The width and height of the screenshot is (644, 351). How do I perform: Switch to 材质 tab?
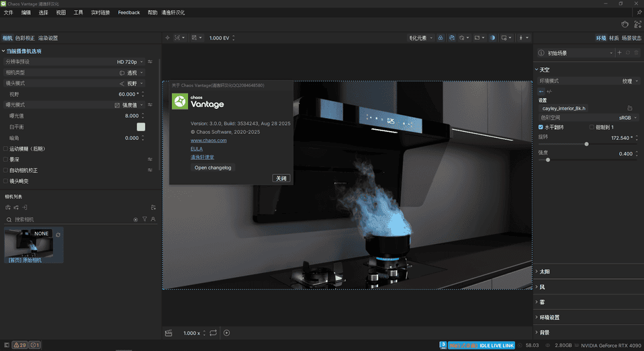[x=614, y=38]
